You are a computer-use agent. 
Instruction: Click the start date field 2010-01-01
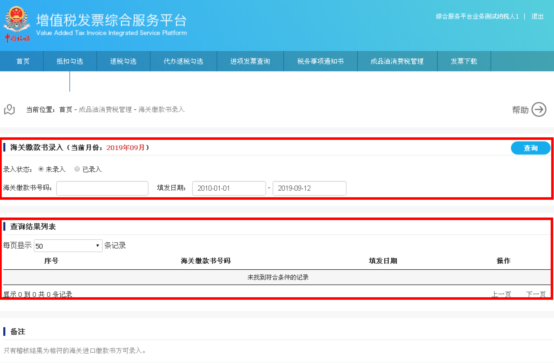(229, 188)
